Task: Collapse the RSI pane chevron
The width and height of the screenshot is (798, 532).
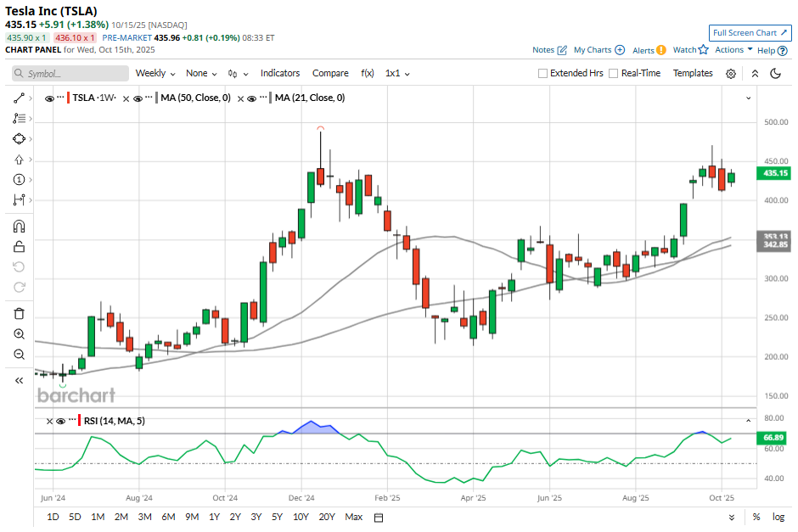Action: (x=748, y=421)
